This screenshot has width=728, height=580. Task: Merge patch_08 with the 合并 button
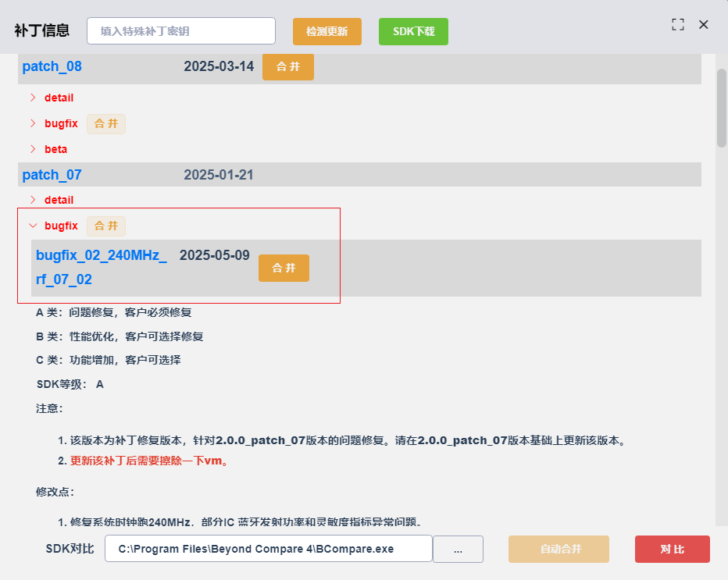pos(288,67)
